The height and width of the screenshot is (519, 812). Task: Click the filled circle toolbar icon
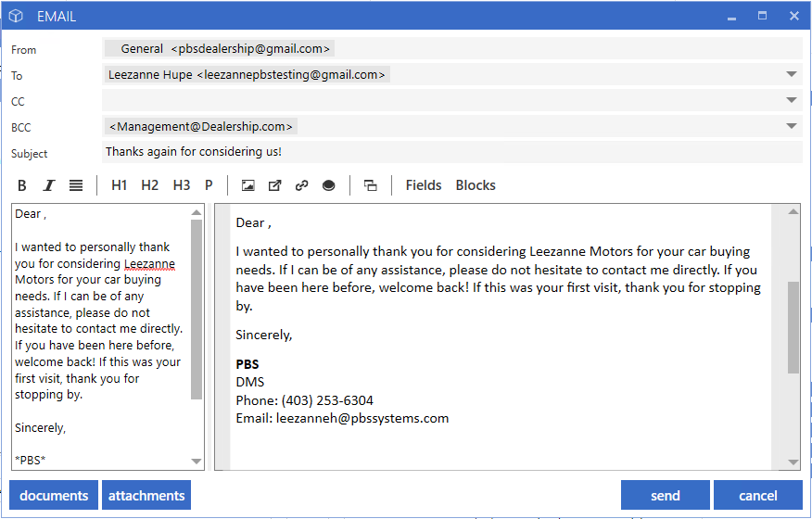point(328,185)
